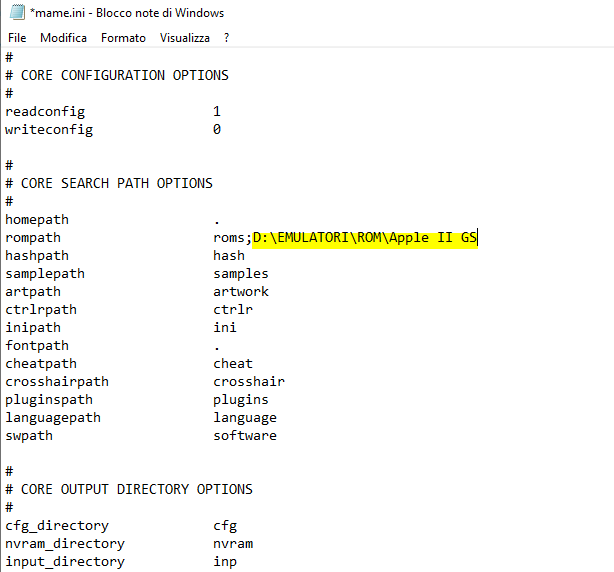
Task: Click the 'pluginspath' key
Action: pyautogui.click(x=49, y=400)
